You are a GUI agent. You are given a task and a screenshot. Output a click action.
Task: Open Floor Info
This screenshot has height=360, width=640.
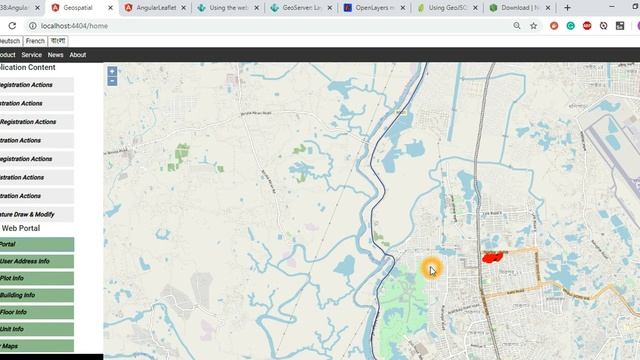point(37,312)
